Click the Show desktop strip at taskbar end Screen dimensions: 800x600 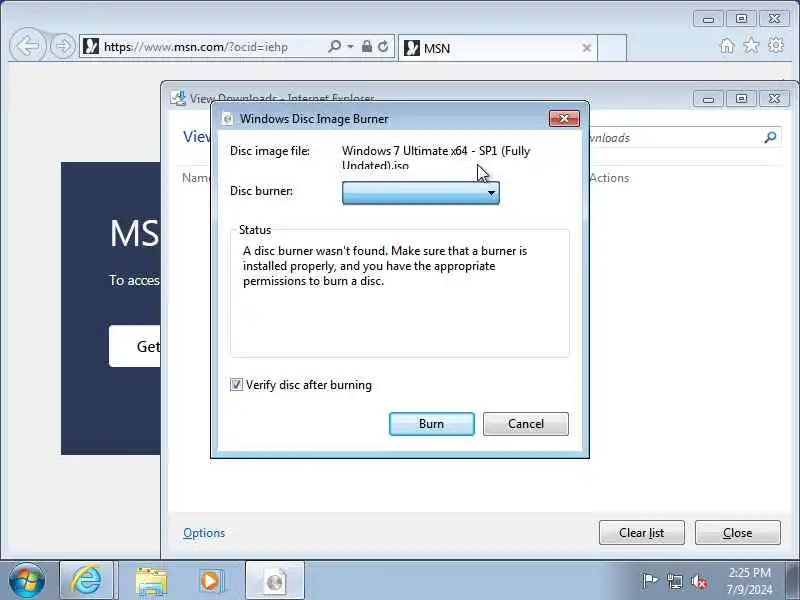793,580
